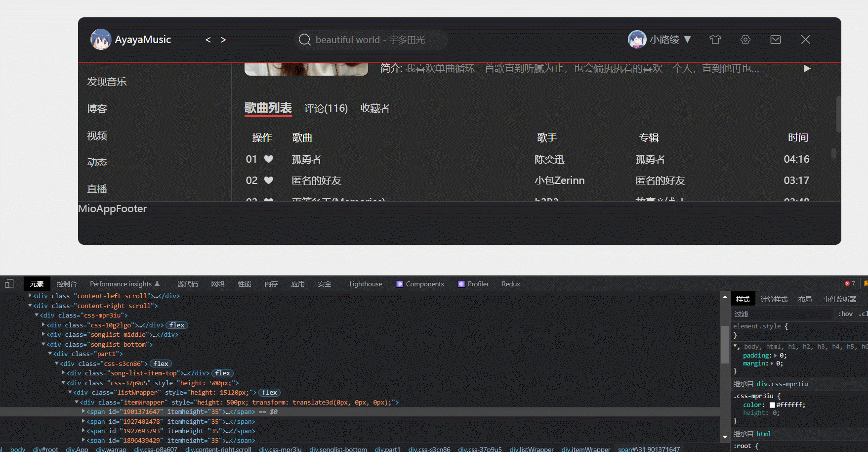868x452 pixels.
Task: Go to 发现音乐 in the sidebar
Action: [x=107, y=81]
